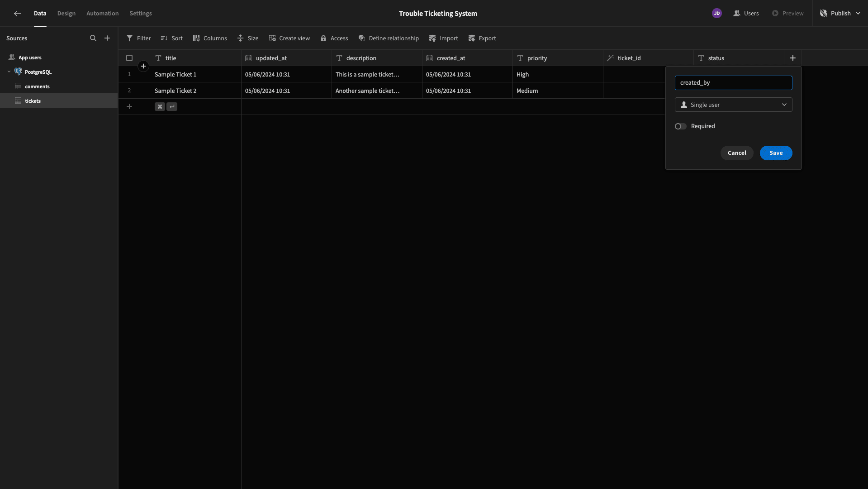
Task: Click Define relationship
Action: pos(389,38)
